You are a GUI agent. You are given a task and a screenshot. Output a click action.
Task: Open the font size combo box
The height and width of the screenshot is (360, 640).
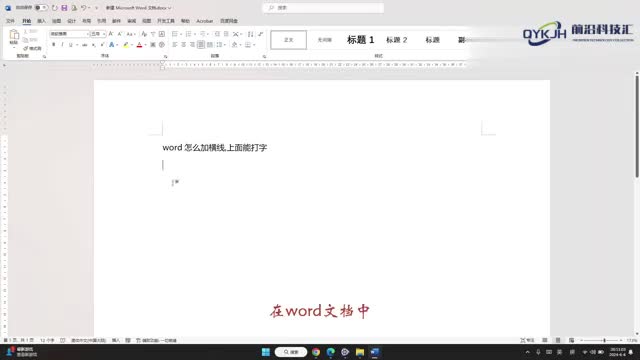pos(98,34)
